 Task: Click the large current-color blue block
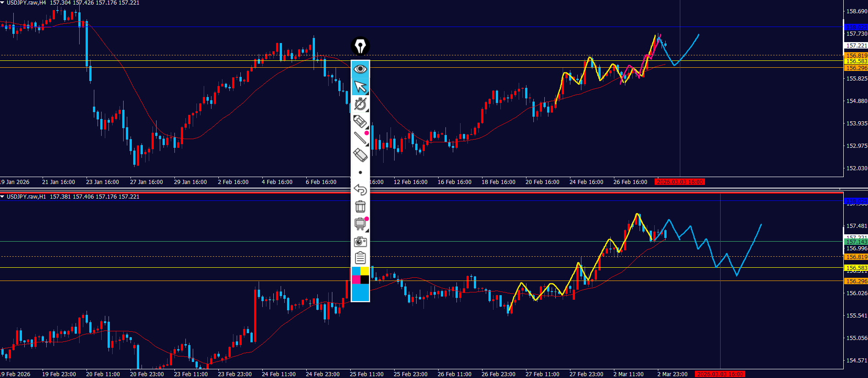coord(360,293)
